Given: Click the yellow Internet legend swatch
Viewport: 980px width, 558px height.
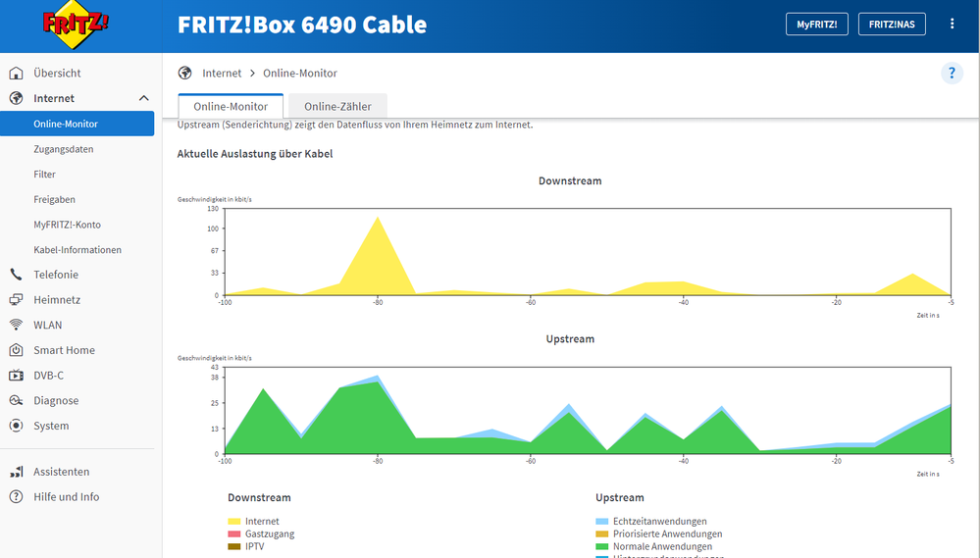Looking at the screenshot, I should tap(234, 521).
